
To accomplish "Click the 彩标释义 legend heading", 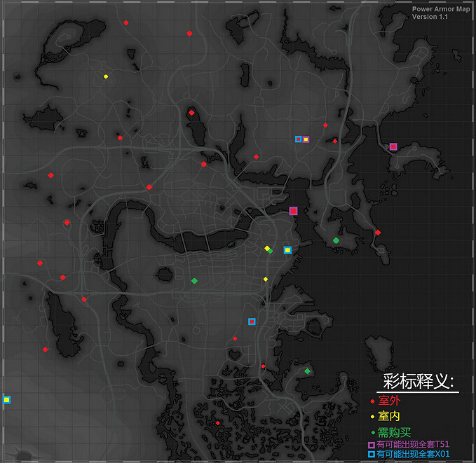I will click(419, 382).
